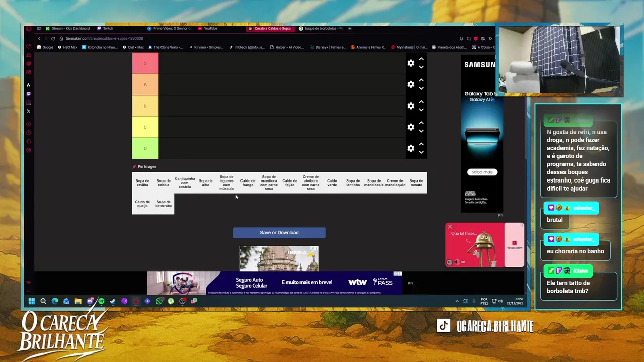644x362 pixels.
Task: Select the 'Caldo de frango' item
Action: click(x=248, y=183)
